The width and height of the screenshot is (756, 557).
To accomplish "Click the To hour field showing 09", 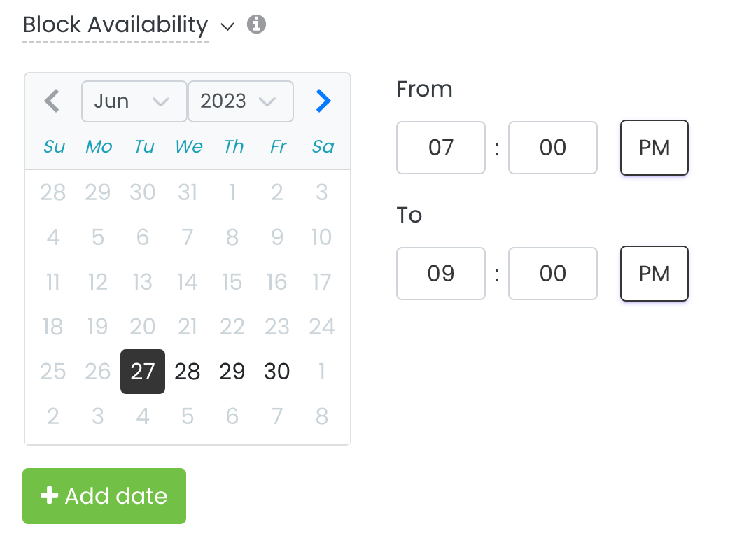I will (x=440, y=274).
